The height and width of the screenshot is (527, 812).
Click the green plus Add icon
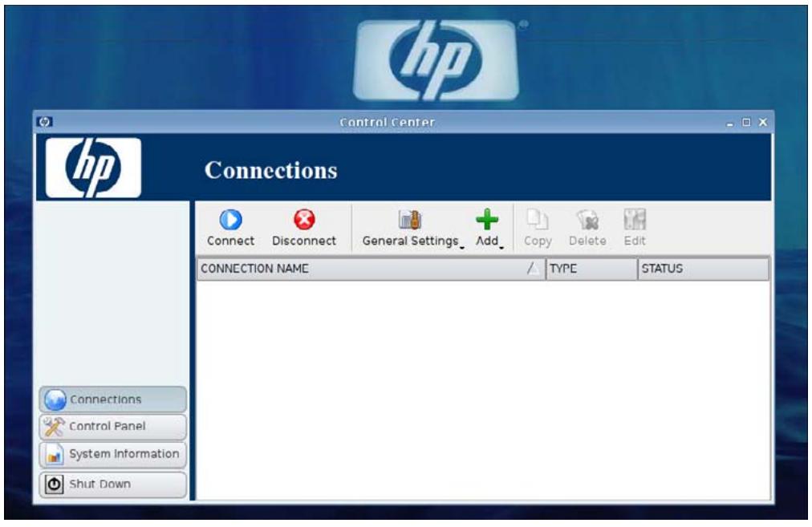click(487, 220)
